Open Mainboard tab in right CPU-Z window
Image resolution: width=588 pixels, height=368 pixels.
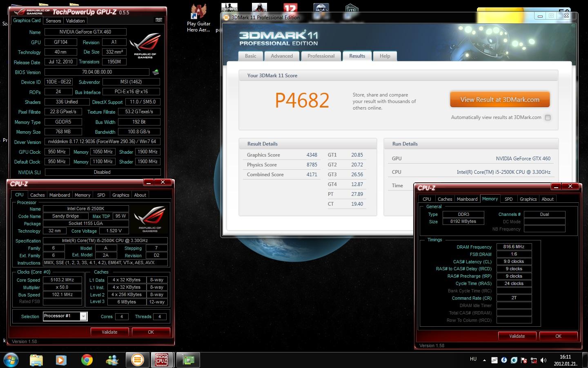[467, 199]
